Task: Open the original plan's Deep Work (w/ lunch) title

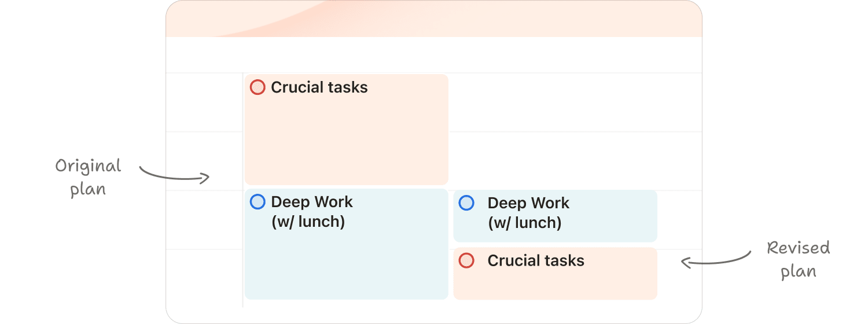Action: coord(312,212)
